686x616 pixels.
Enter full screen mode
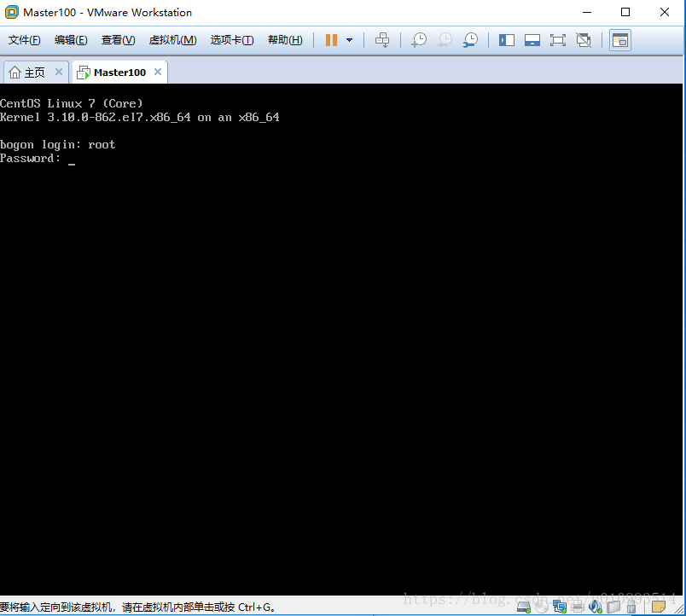558,40
